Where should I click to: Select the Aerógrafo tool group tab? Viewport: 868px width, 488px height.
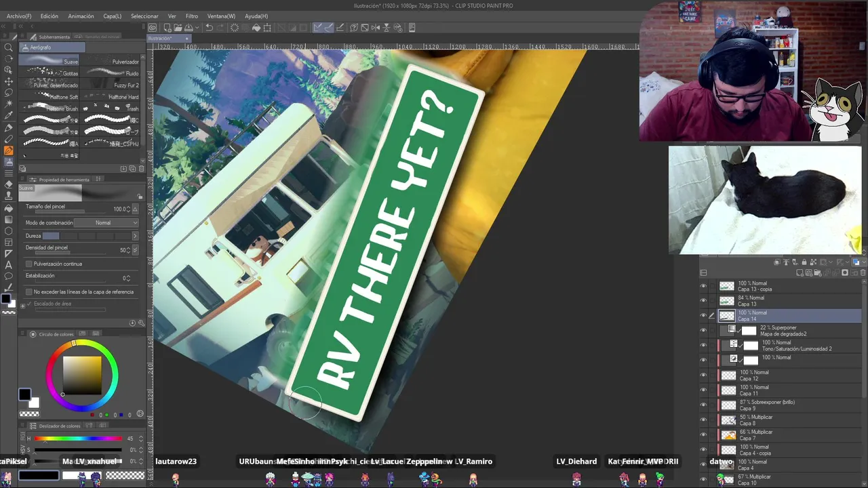[x=52, y=47]
